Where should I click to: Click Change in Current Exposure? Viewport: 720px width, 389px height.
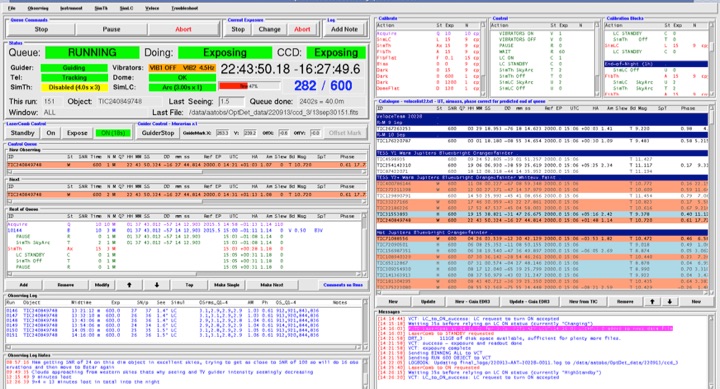[x=269, y=29]
